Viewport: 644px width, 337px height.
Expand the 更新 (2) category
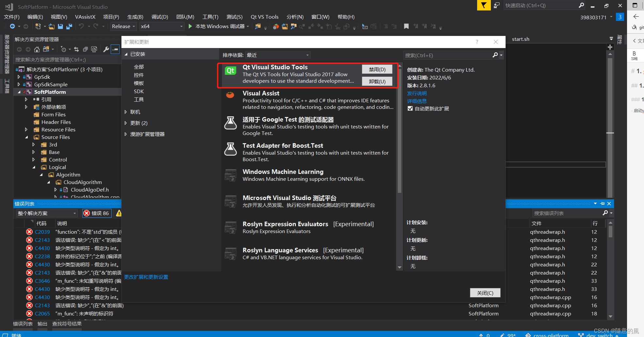[126, 123]
